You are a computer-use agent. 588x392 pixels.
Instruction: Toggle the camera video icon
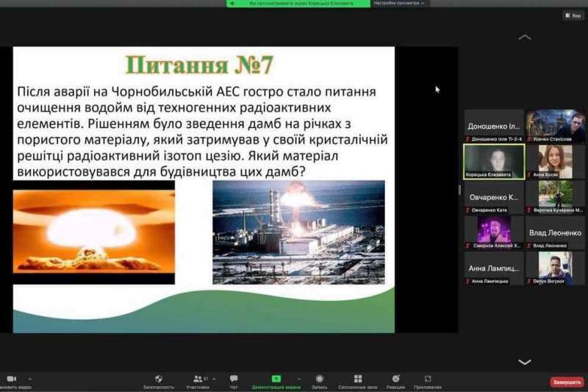(x=12, y=379)
